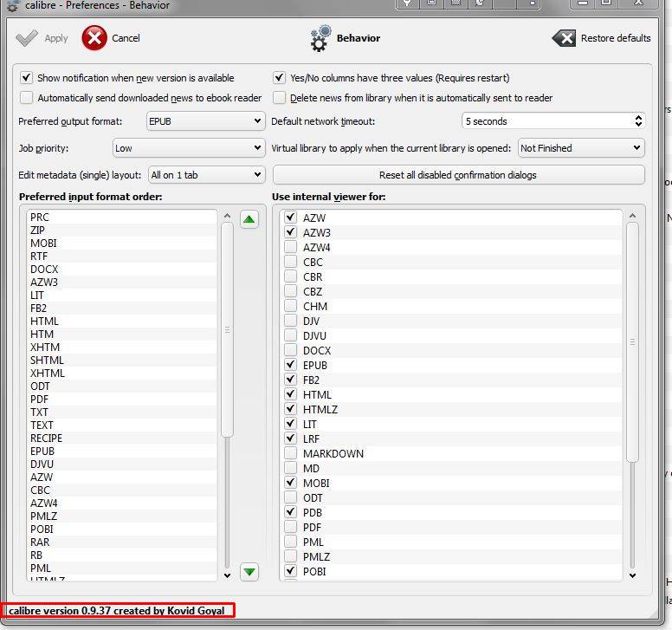Image resolution: width=672 pixels, height=630 pixels.
Task: Enable Delete news from library when sent
Action: tap(279, 98)
